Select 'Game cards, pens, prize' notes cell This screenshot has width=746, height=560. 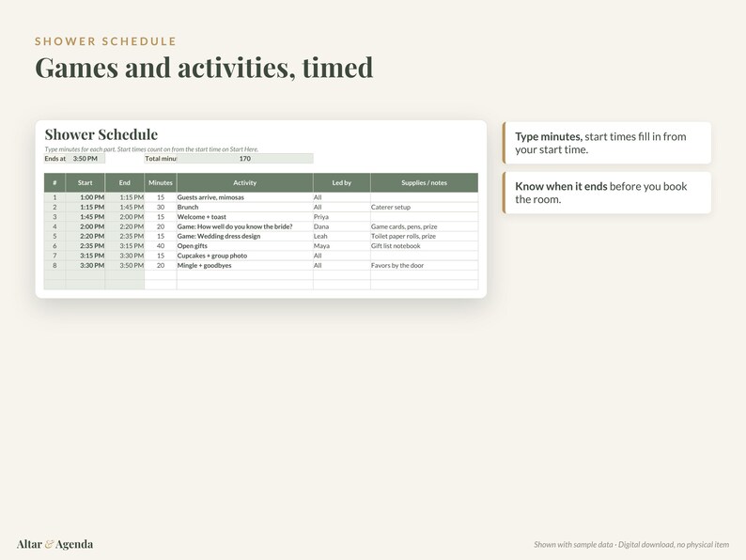click(425, 226)
